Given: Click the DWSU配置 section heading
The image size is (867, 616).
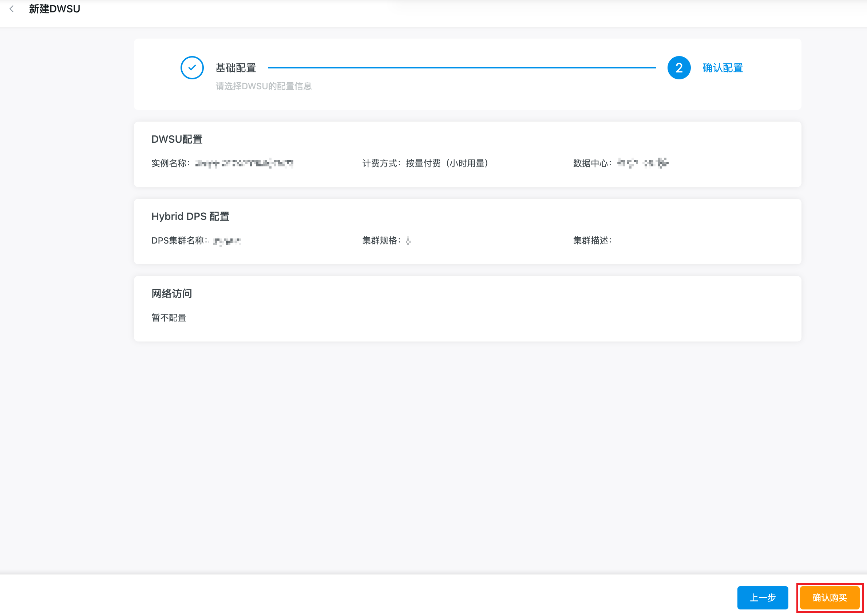Looking at the screenshot, I should (x=177, y=139).
